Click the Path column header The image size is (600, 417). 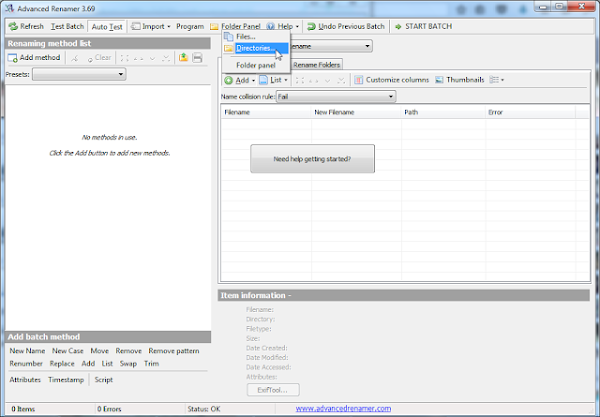(x=444, y=112)
